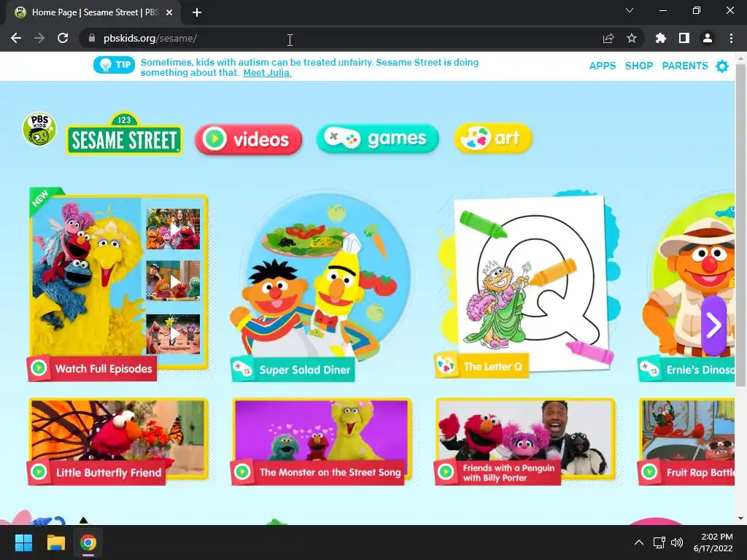Viewport: 747px width, 560px height.
Task: Open Watch Full Episodes card
Action: 119,284
